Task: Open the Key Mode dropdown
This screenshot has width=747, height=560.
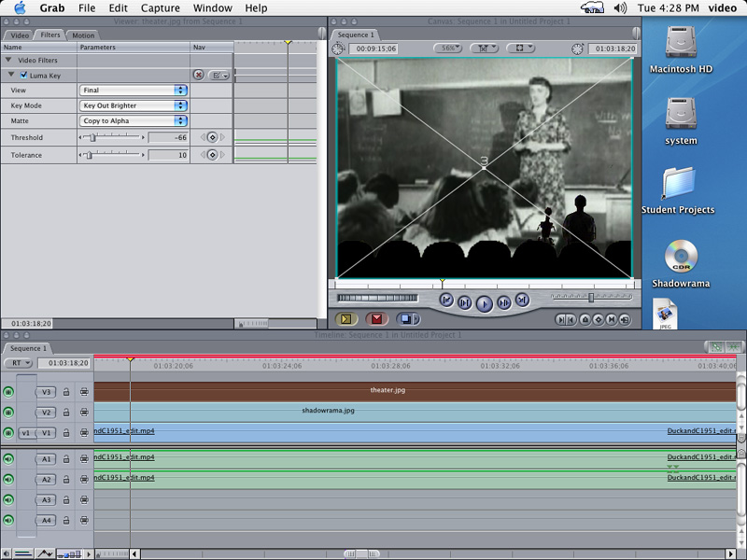Action: click(134, 105)
